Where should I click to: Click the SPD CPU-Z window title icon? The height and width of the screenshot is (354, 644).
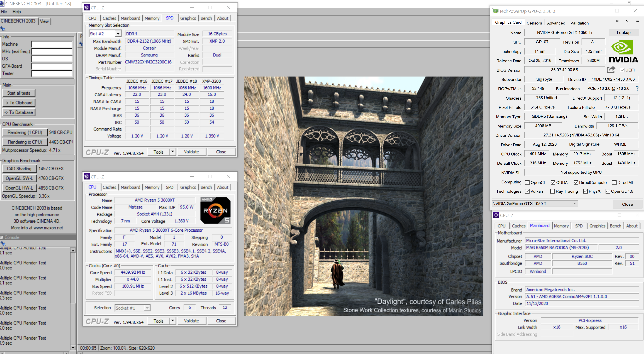coord(87,8)
